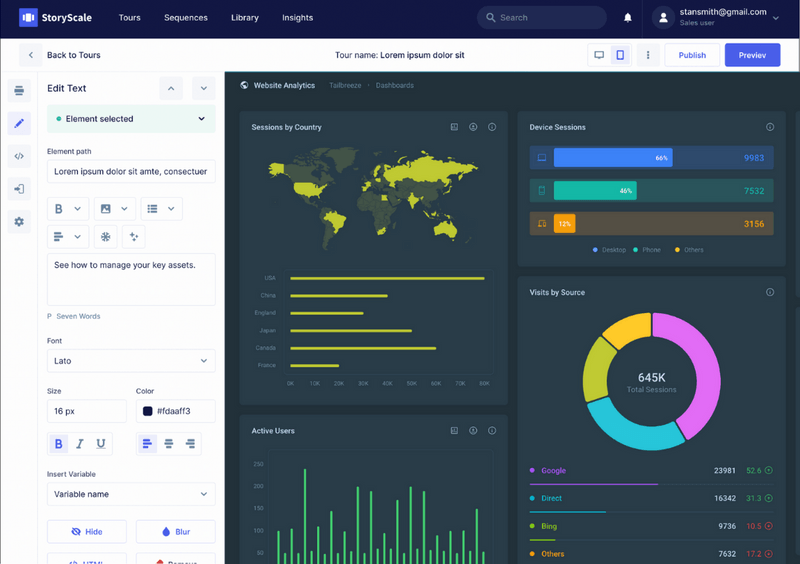
Task: Click the StoryScale logo icon
Action: click(x=28, y=17)
